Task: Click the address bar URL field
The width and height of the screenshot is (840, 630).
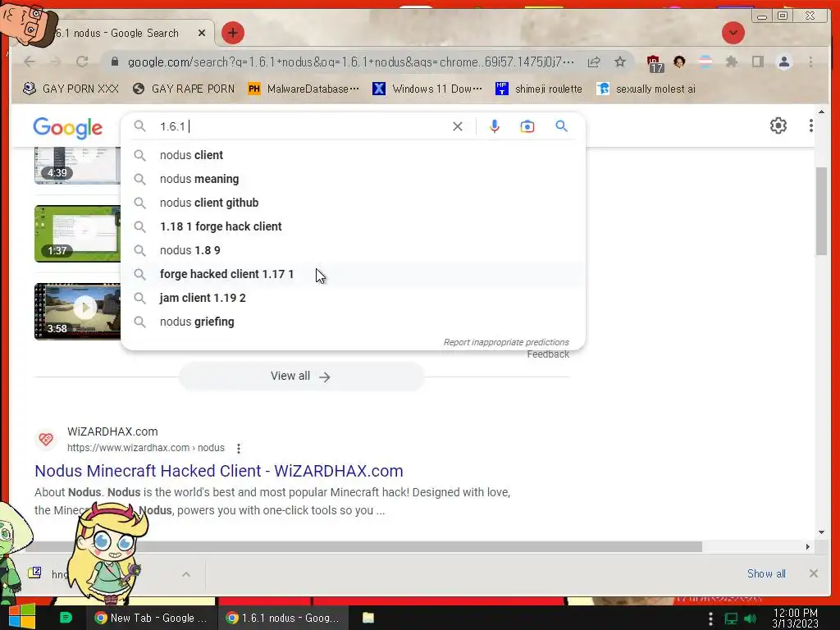Action: (350, 62)
